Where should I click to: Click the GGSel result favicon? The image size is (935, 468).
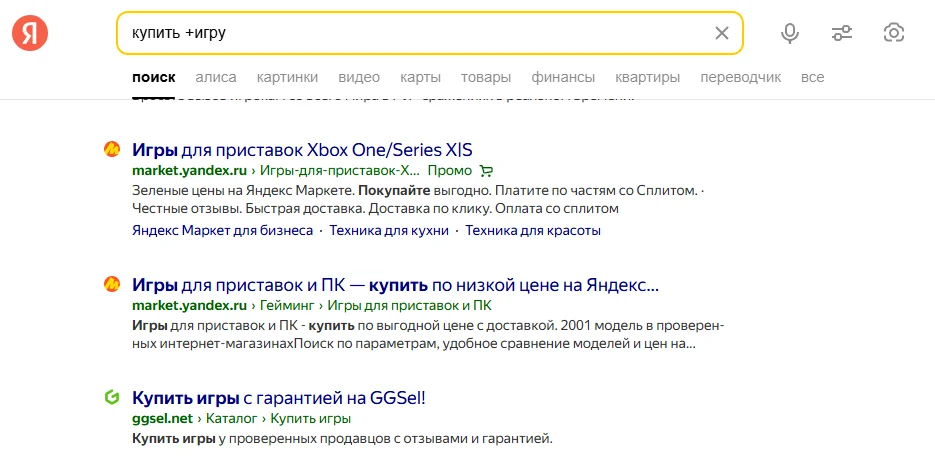tap(112, 398)
